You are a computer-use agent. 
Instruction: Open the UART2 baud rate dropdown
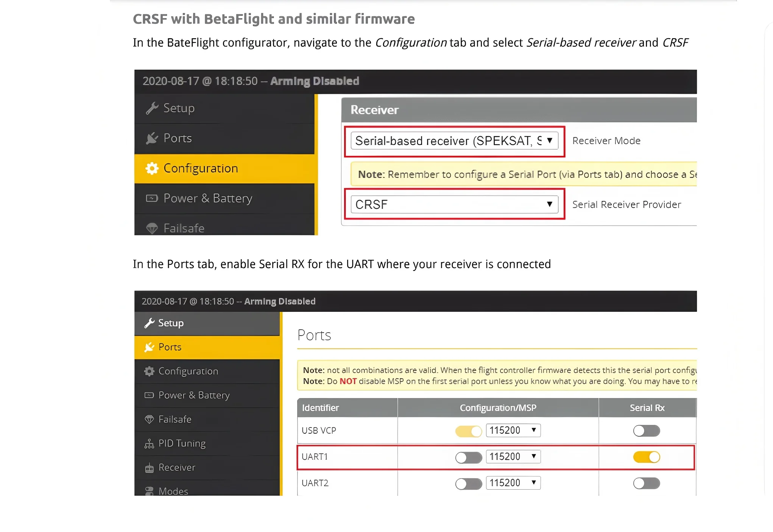513,483
